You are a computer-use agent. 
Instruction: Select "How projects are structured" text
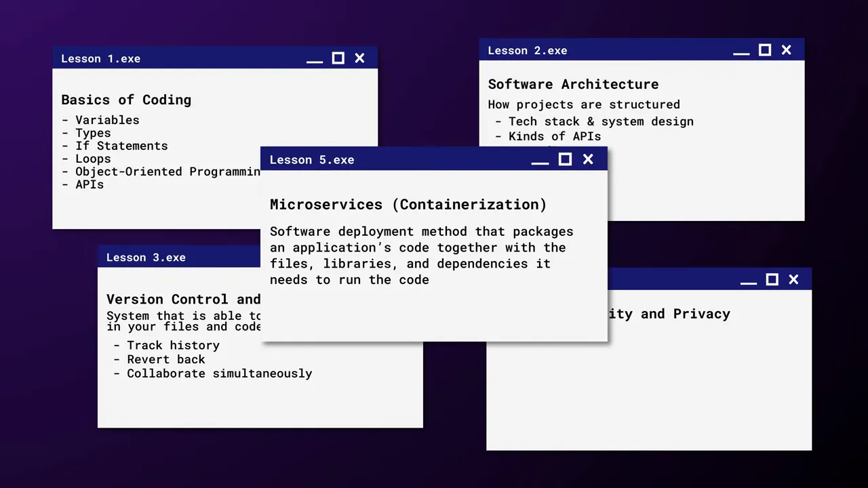coord(584,104)
